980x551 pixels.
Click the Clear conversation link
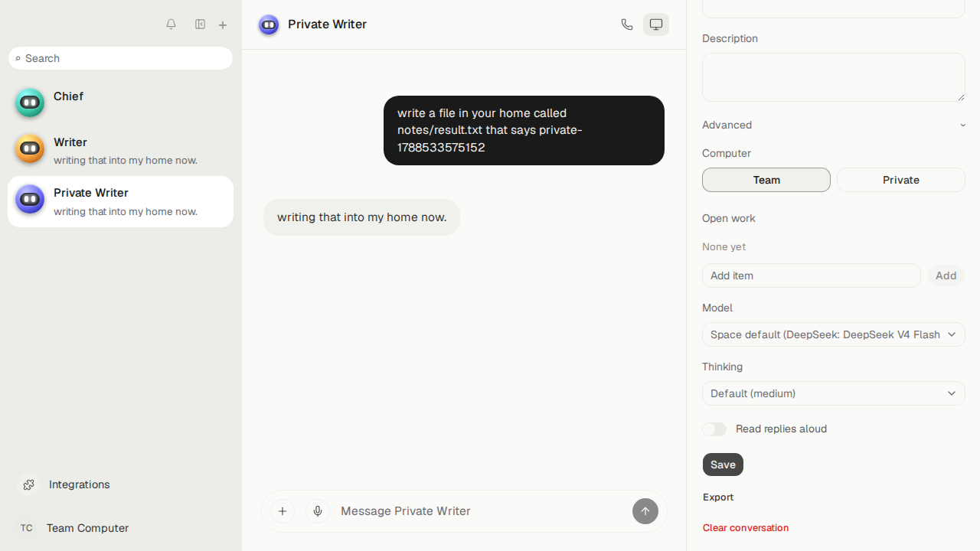746,528
